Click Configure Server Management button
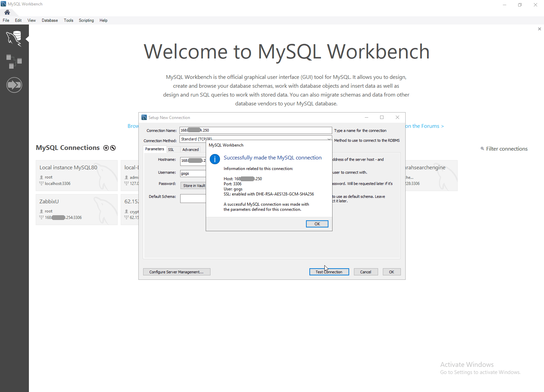This screenshot has width=544, height=392. pyautogui.click(x=177, y=272)
